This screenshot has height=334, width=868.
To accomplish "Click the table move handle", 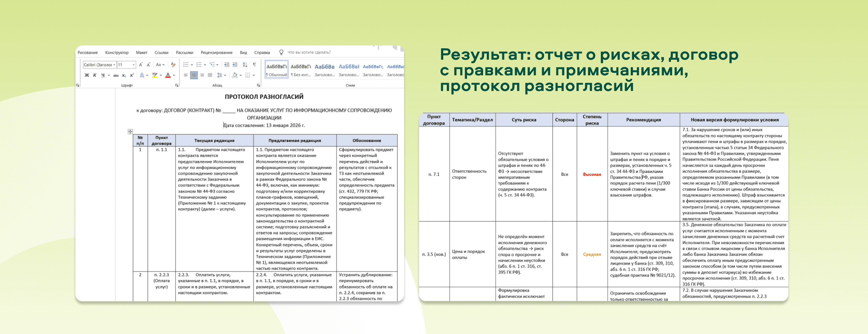I will [130, 131].
